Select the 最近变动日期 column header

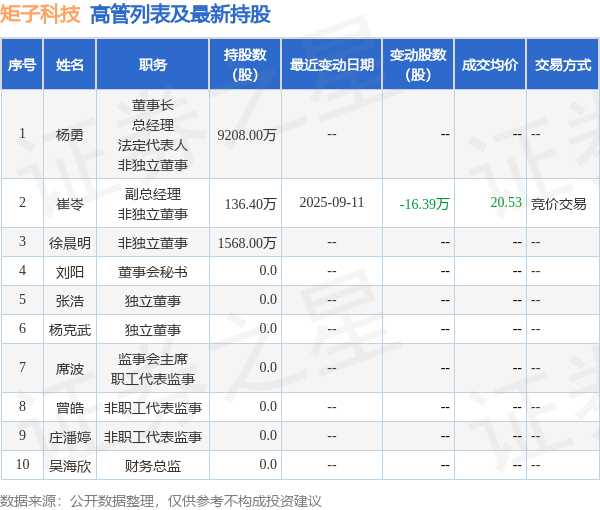(x=332, y=65)
